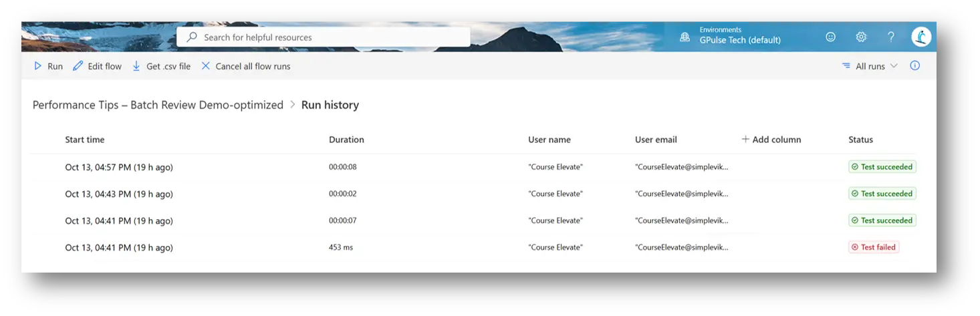Click the 00:00:02 duration cell
The width and height of the screenshot is (980, 316).
tap(343, 194)
